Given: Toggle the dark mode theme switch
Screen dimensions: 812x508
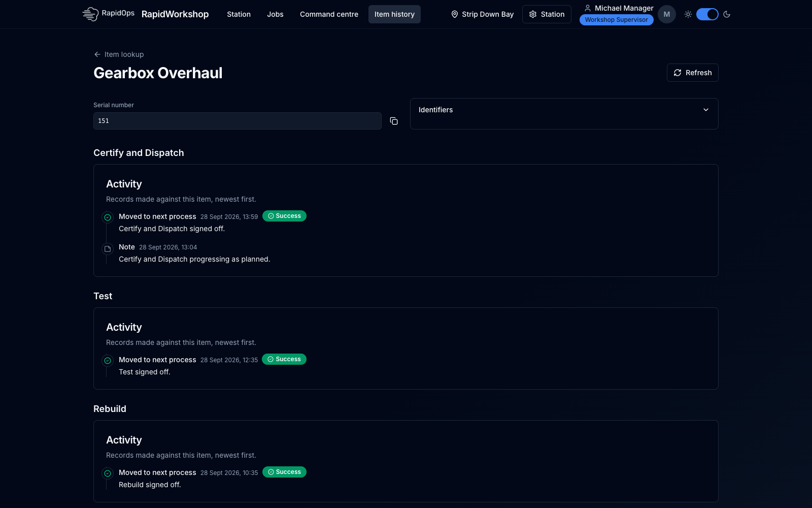Looking at the screenshot, I should coord(707,14).
